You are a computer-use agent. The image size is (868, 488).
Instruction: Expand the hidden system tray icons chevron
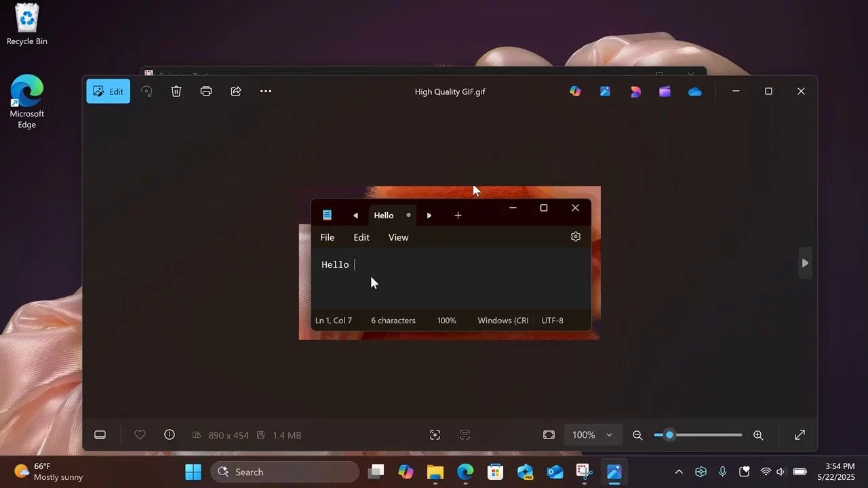pyautogui.click(x=679, y=472)
